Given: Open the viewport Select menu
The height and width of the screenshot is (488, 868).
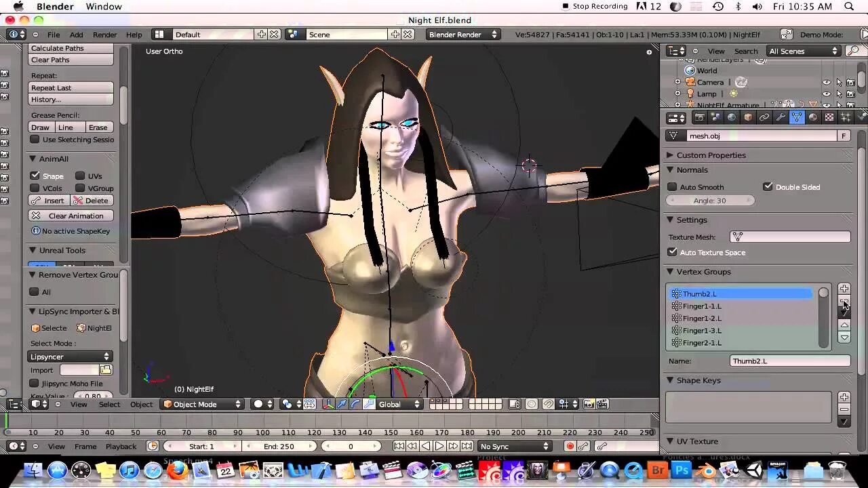Looking at the screenshot, I should (x=109, y=404).
